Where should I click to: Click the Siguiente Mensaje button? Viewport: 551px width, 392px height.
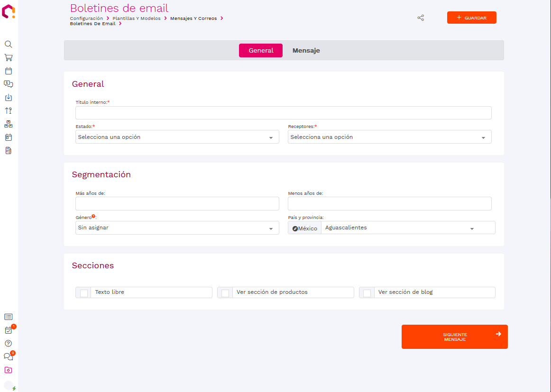pos(454,337)
